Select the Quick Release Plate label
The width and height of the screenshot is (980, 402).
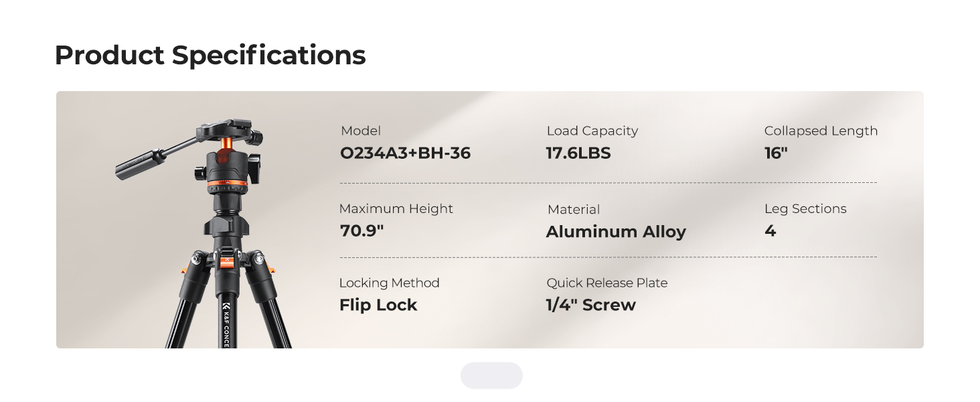click(x=607, y=283)
